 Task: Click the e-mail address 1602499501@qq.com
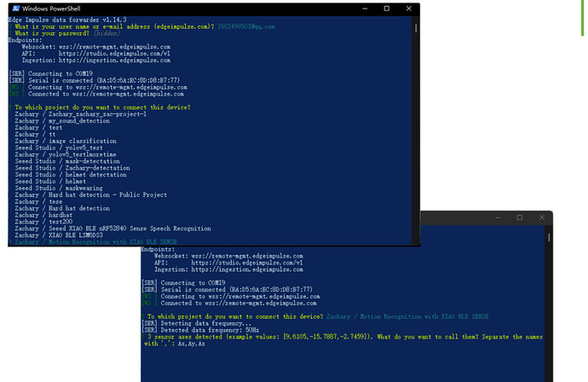tap(246, 26)
